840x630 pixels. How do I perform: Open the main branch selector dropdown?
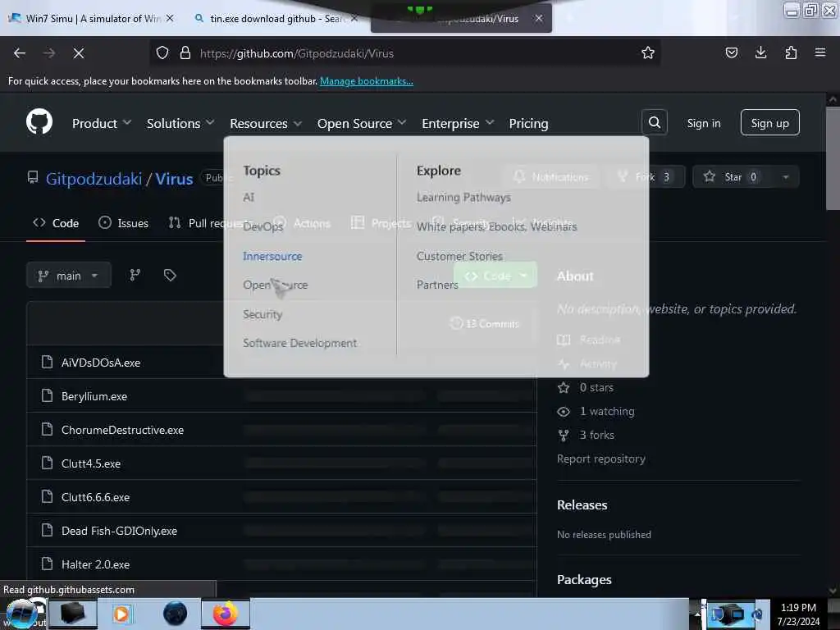69,276
